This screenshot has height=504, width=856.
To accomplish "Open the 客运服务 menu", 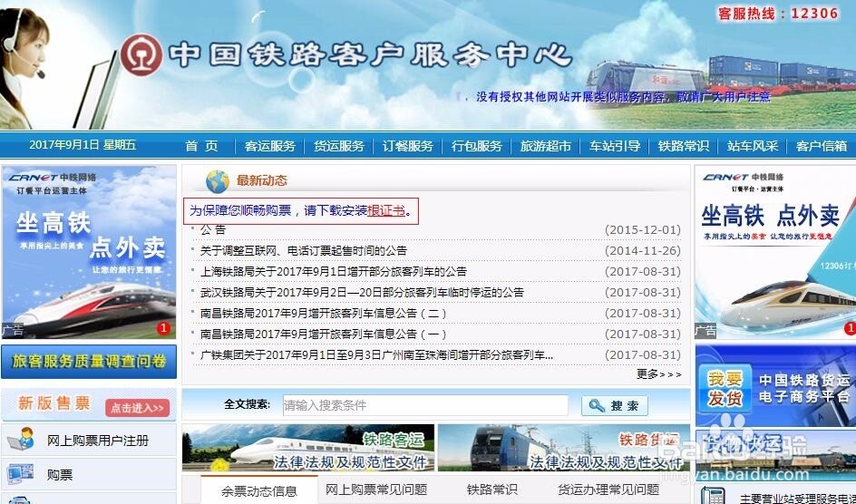I will (269, 146).
